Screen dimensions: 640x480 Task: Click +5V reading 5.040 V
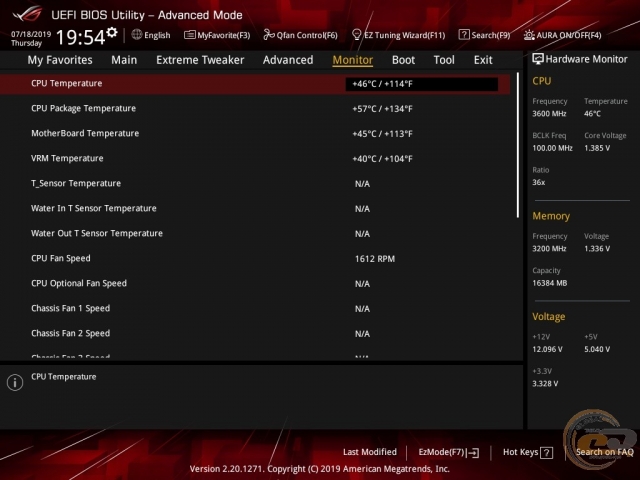point(597,349)
